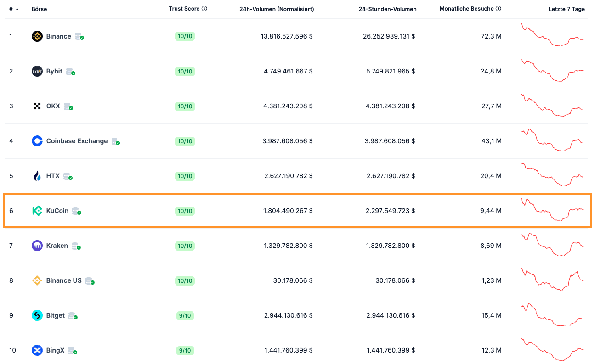The width and height of the screenshot is (595, 364).
Task: Click the reserves coin icon beside Binance in row 1
Action: (x=79, y=37)
